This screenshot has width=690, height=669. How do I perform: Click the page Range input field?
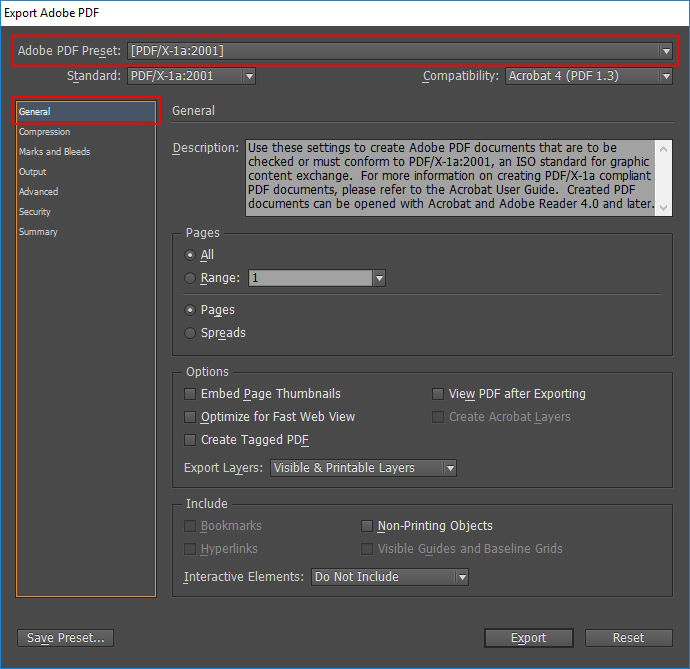coord(311,278)
